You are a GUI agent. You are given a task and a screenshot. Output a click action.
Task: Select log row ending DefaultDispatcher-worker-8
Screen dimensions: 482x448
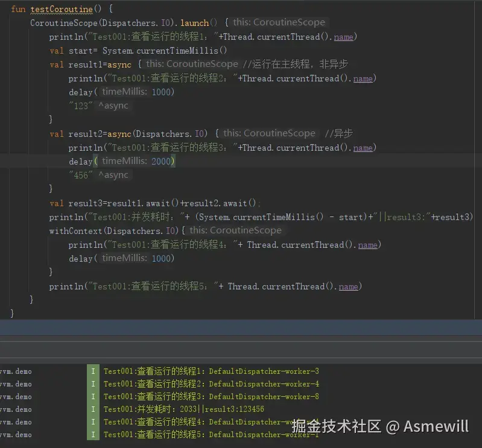[211, 396]
